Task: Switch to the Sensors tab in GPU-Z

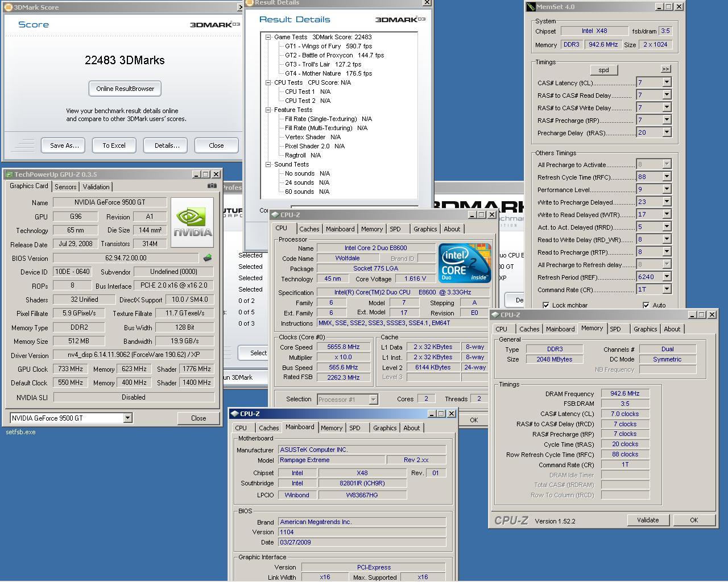Action: coord(65,187)
